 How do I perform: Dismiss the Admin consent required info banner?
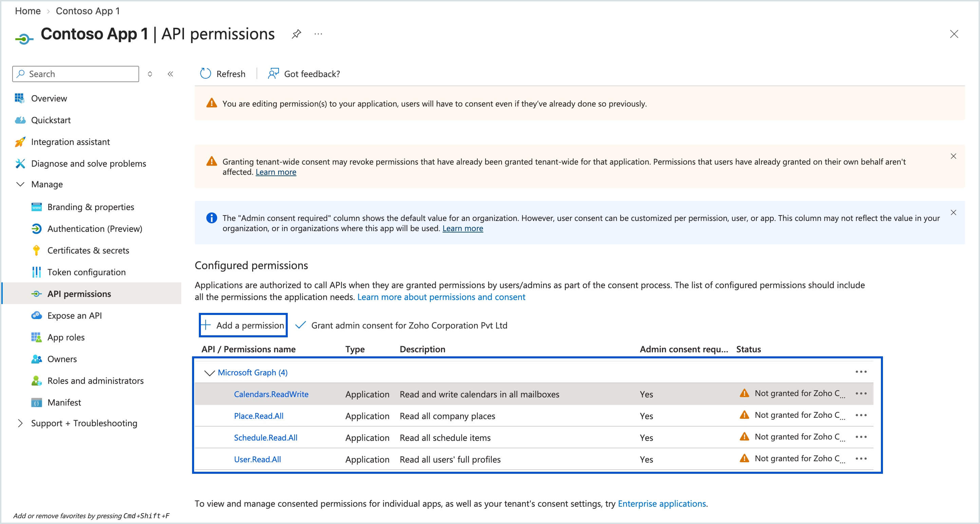(954, 212)
